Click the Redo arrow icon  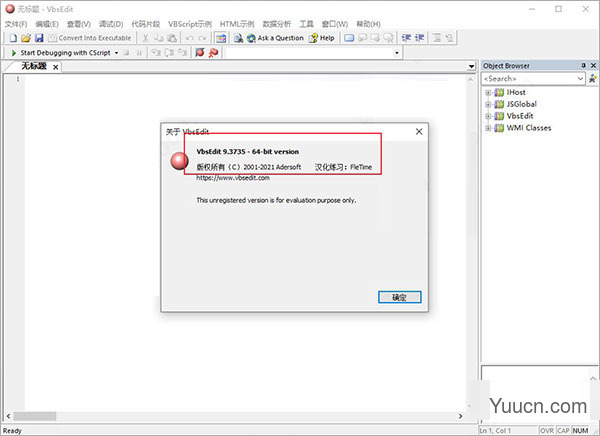click(x=202, y=38)
